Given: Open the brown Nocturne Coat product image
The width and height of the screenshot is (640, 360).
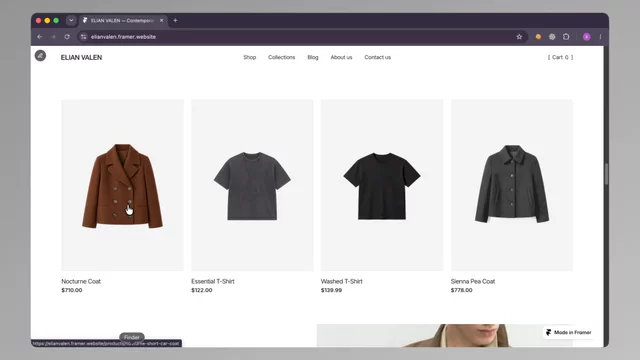Looking at the screenshot, I should click(x=122, y=185).
